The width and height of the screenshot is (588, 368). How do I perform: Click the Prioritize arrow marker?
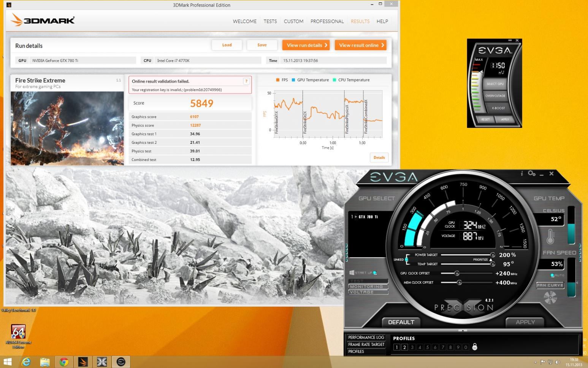tap(491, 260)
